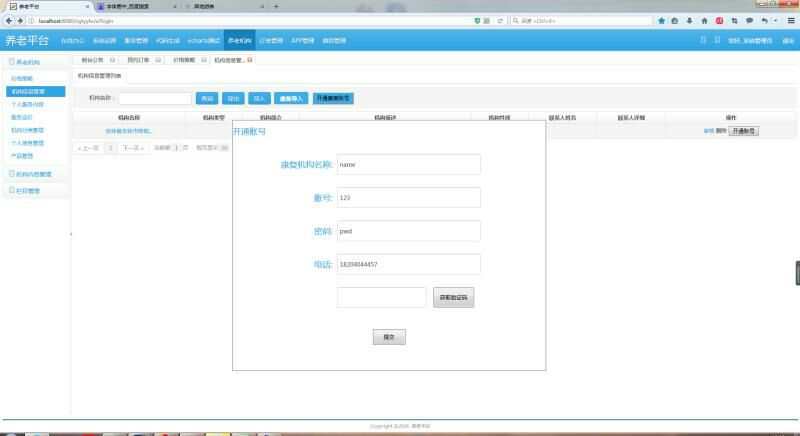Reload the page with the refresh icon

point(500,20)
